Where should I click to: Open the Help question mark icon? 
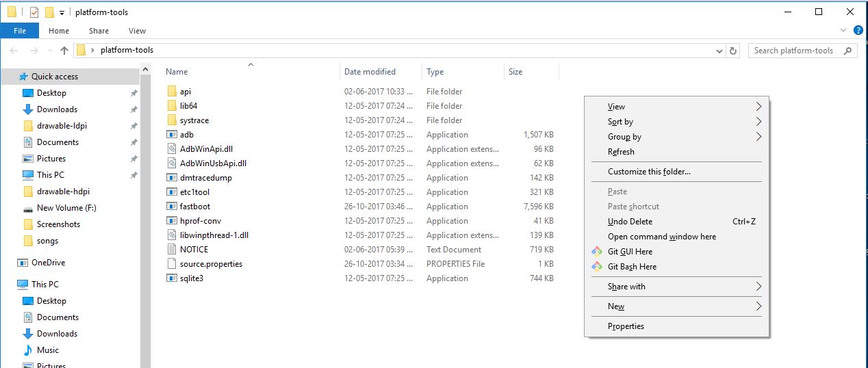pyautogui.click(x=858, y=31)
